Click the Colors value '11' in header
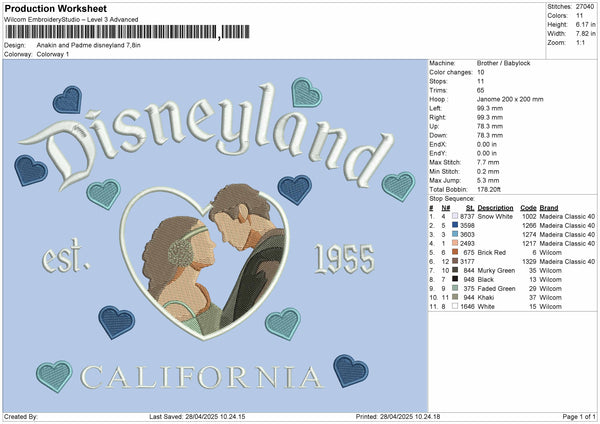The width and height of the screenshot is (600, 424). (x=579, y=16)
